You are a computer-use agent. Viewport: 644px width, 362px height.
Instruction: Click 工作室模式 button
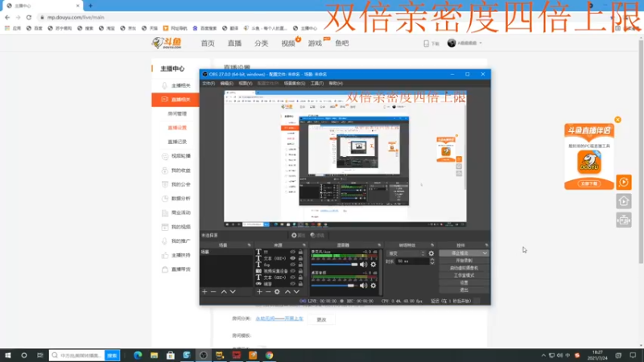[x=464, y=275]
